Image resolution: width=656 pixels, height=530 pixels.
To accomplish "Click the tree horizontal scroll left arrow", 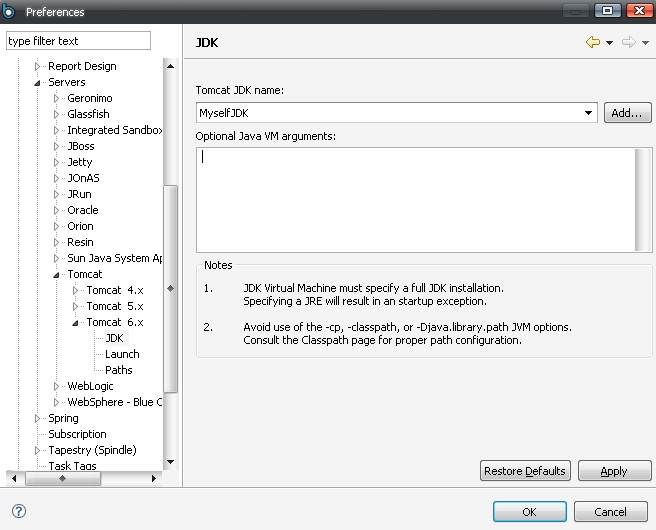I will (x=14, y=478).
